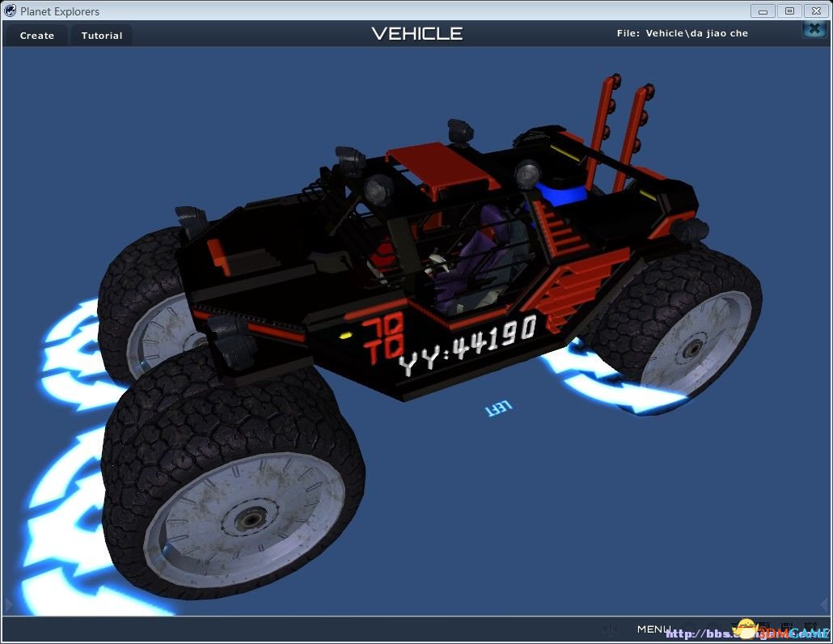
Task: Switch to the Tutorial tab
Action: pyautogui.click(x=102, y=36)
